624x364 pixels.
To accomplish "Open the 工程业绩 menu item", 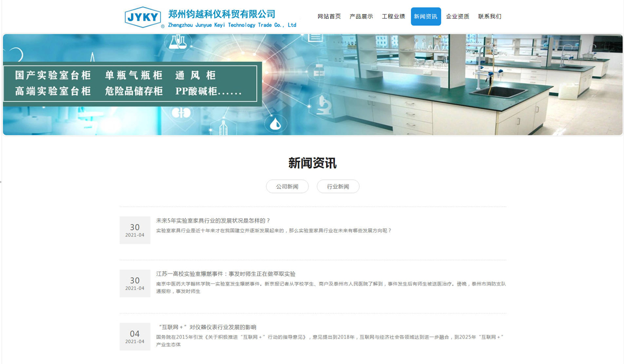I will tap(393, 17).
